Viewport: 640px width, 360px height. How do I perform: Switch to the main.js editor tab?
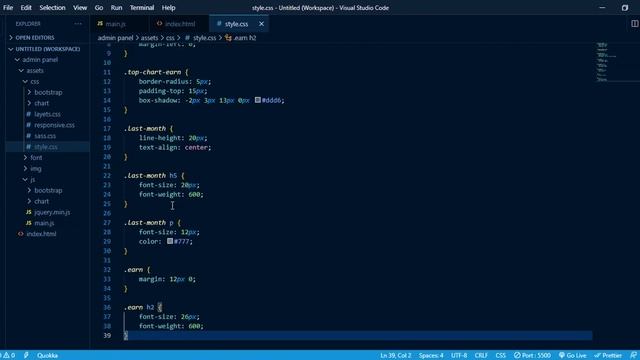(120, 24)
